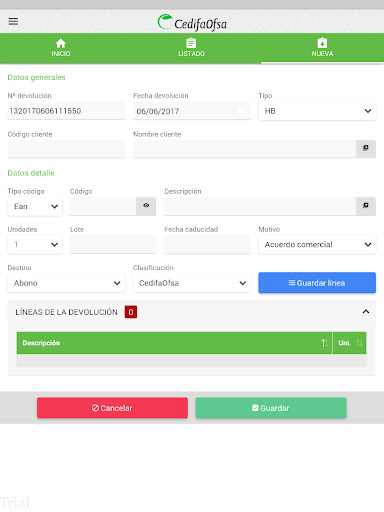Open the Unidades dropdown
Screen dimensions: 384x512
click(x=35, y=245)
